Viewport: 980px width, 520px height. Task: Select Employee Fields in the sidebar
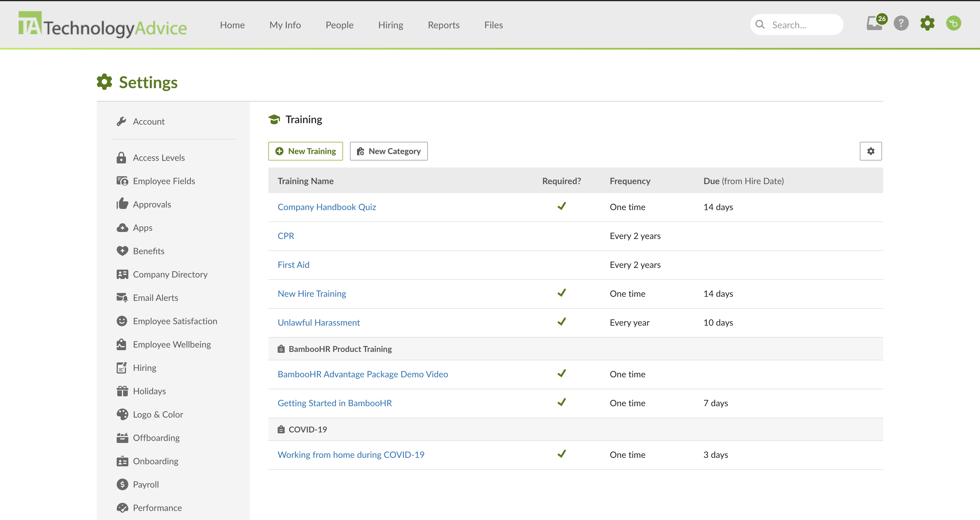point(164,181)
